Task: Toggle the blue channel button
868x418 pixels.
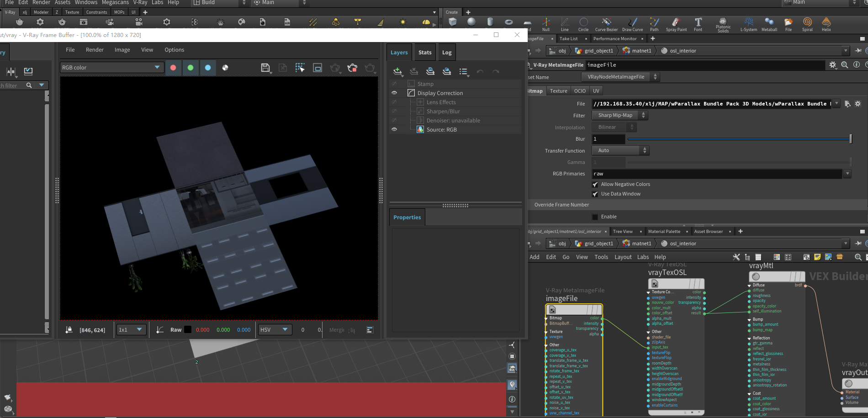Action: 208,68
